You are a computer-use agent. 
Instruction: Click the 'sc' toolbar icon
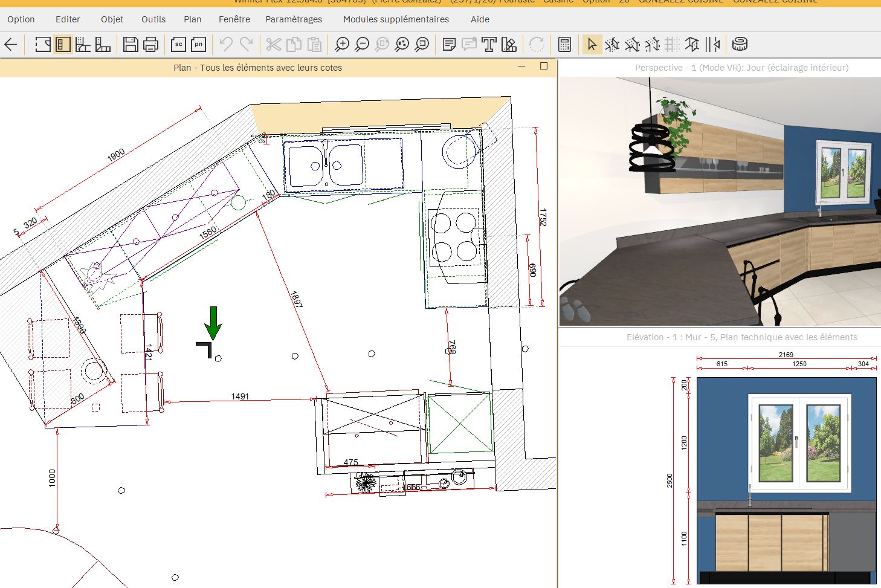point(178,44)
